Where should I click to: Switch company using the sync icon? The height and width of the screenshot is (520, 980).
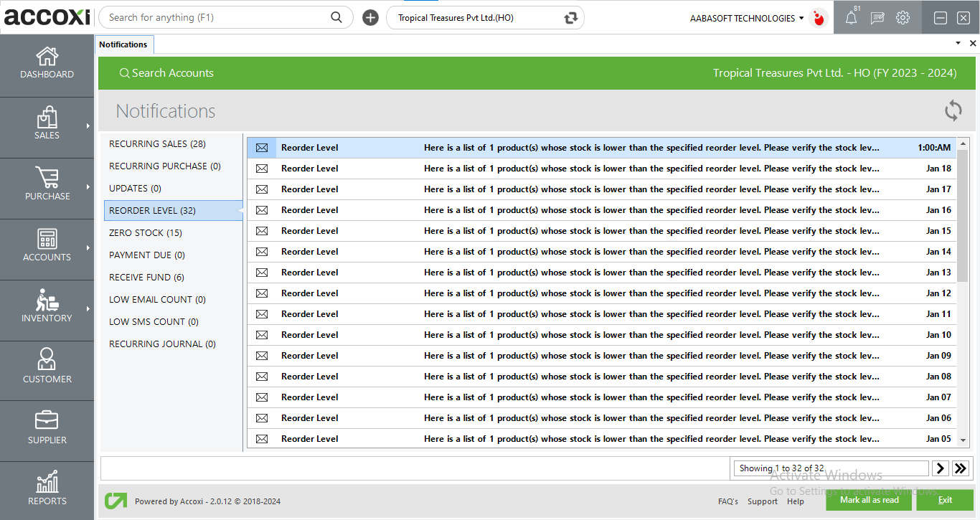570,18
